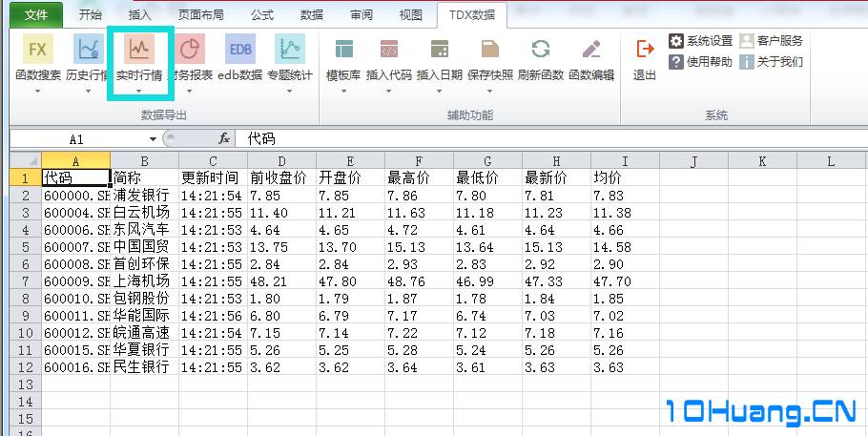Expand the 模板库 dropdown arrow
Viewport: 868px width, 436px height.
343,92
